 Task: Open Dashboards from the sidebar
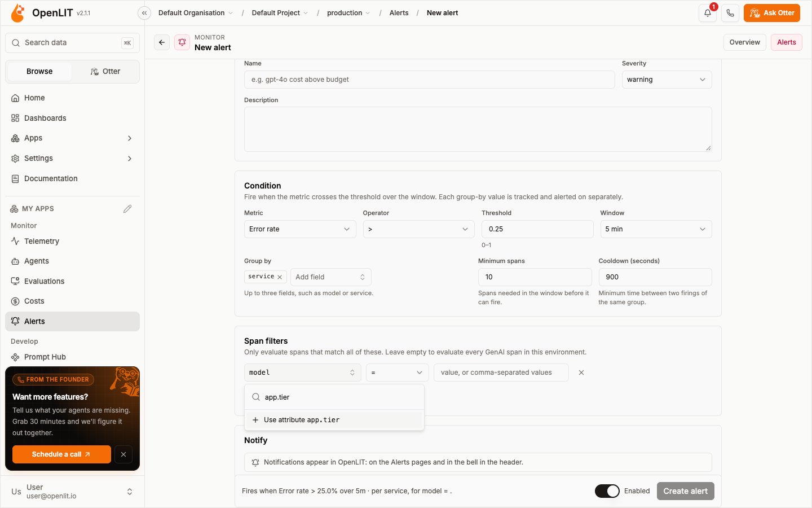pos(72,118)
